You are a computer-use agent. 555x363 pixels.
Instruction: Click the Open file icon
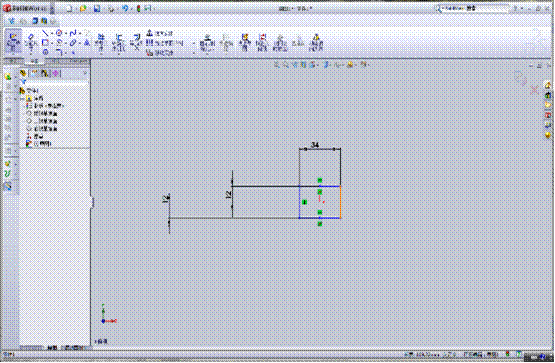point(83,8)
